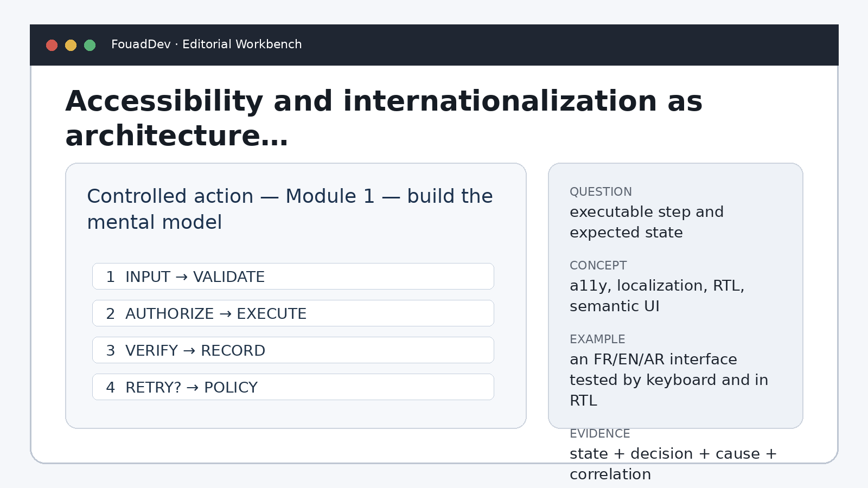Click the yellow minimize window dot
This screenshot has width=868, height=488.
coord(71,45)
